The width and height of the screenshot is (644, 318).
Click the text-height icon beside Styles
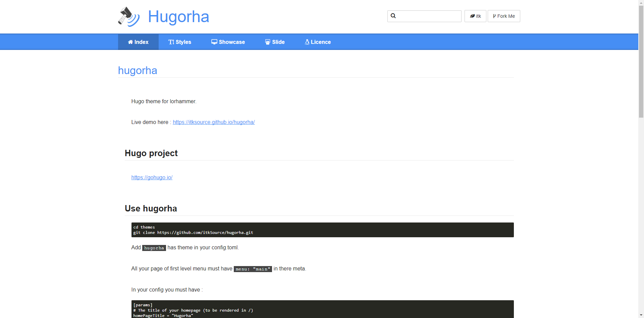[x=171, y=42]
